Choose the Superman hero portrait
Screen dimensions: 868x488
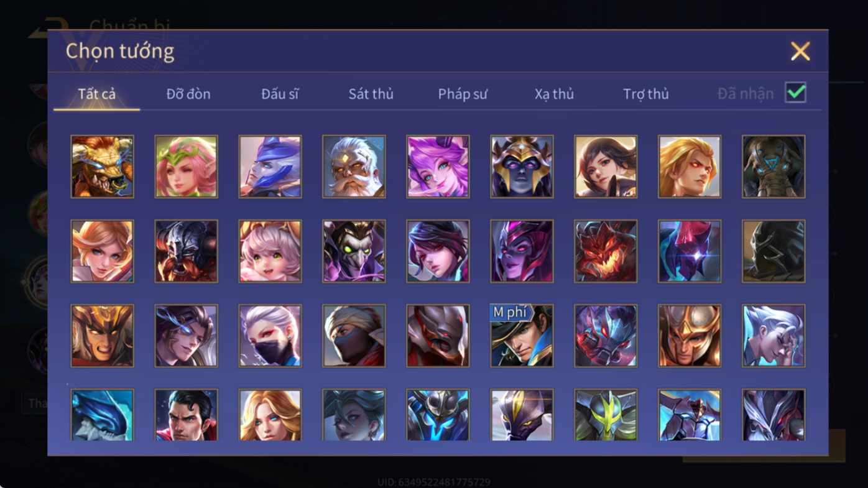point(186,415)
